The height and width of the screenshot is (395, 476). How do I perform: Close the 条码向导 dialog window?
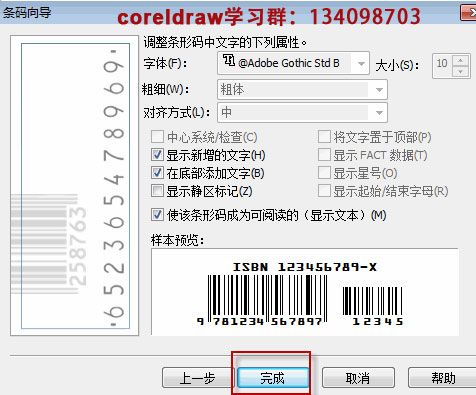[469, 13]
